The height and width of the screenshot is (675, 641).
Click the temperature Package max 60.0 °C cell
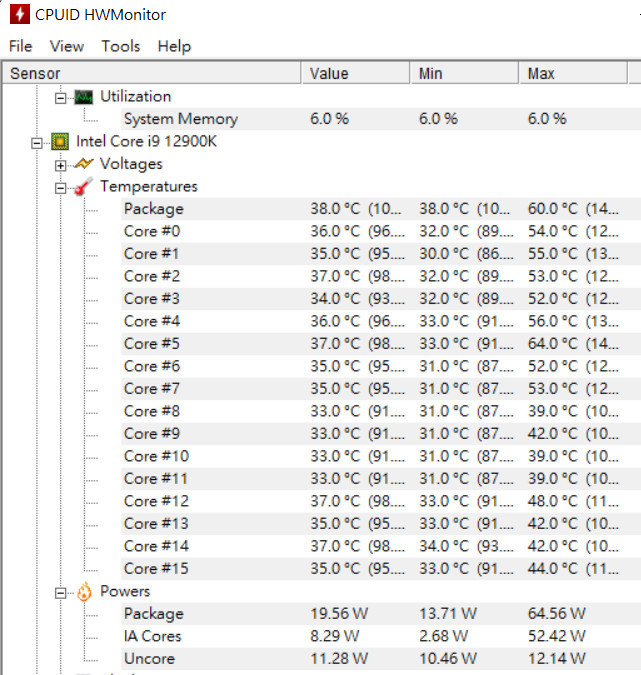pyautogui.click(x=573, y=209)
